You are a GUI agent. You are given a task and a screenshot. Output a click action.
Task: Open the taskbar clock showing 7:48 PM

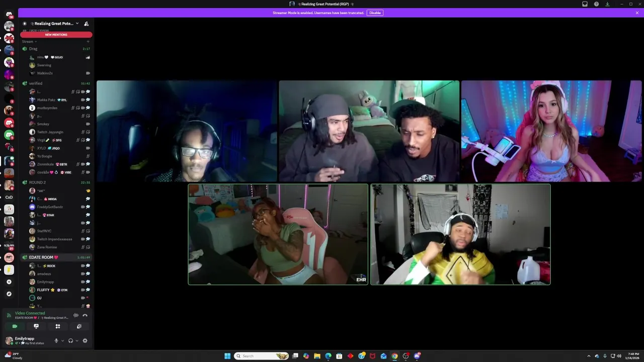633,356
